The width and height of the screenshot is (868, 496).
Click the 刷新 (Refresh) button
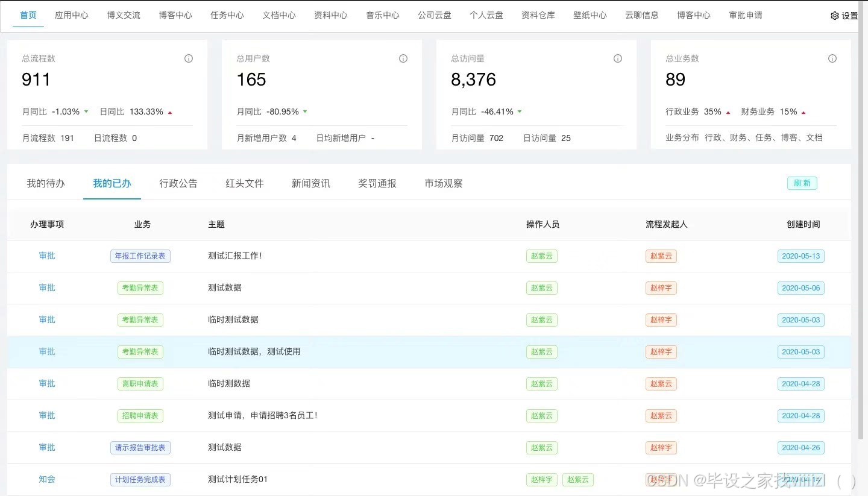click(x=802, y=183)
